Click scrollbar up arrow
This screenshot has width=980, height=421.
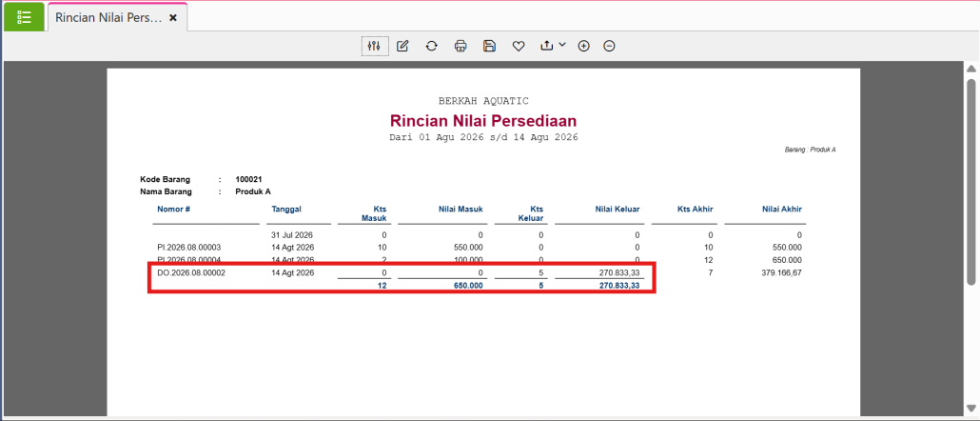(971, 69)
